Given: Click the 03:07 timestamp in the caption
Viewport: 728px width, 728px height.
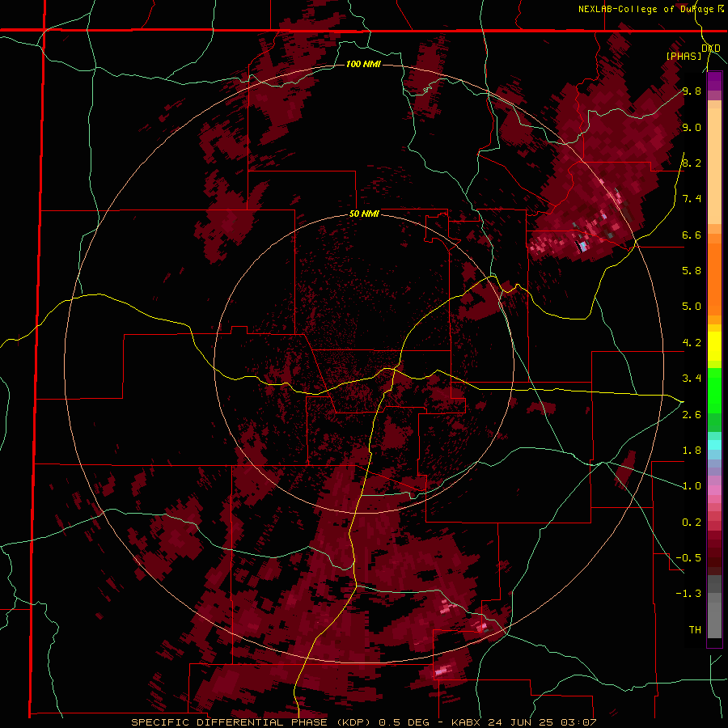Looking at the screenshot, I should click(578, 722).
